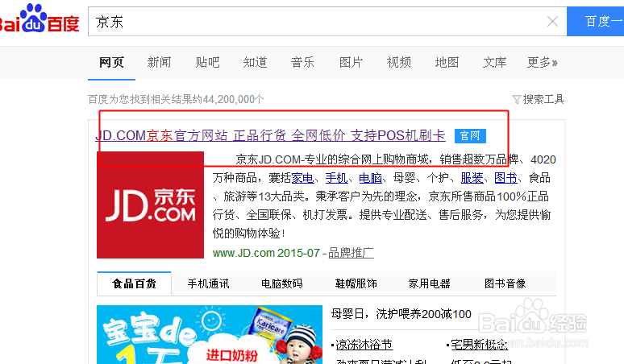The height and width of the screenshot is (364, 624).
Task: Open the 贴吧 tab
Action: click(207, 62)
